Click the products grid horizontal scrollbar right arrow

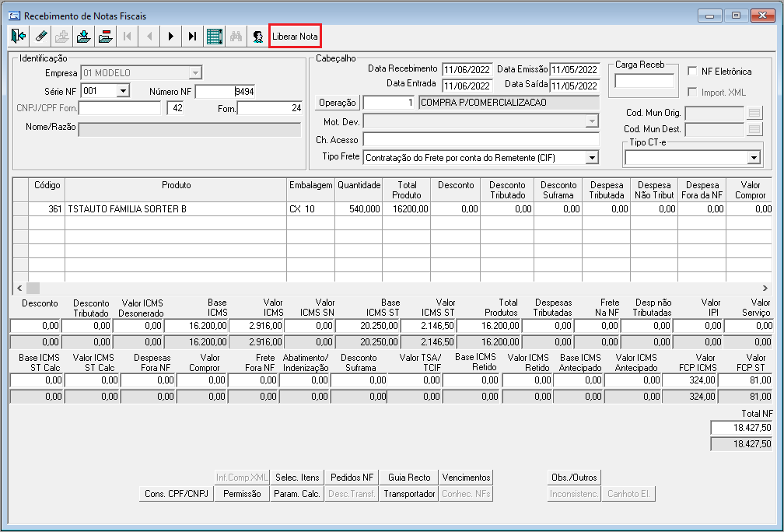[x=765, y=288]
